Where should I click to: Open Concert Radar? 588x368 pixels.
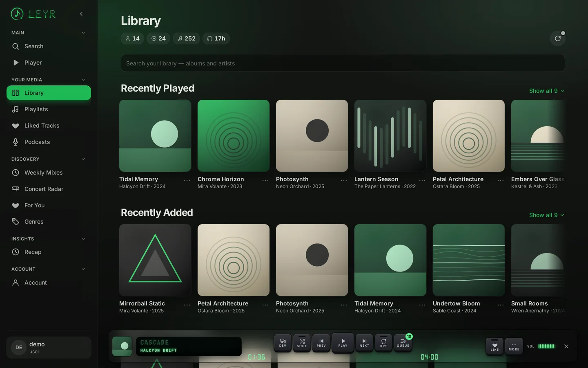tap(49, 189)
